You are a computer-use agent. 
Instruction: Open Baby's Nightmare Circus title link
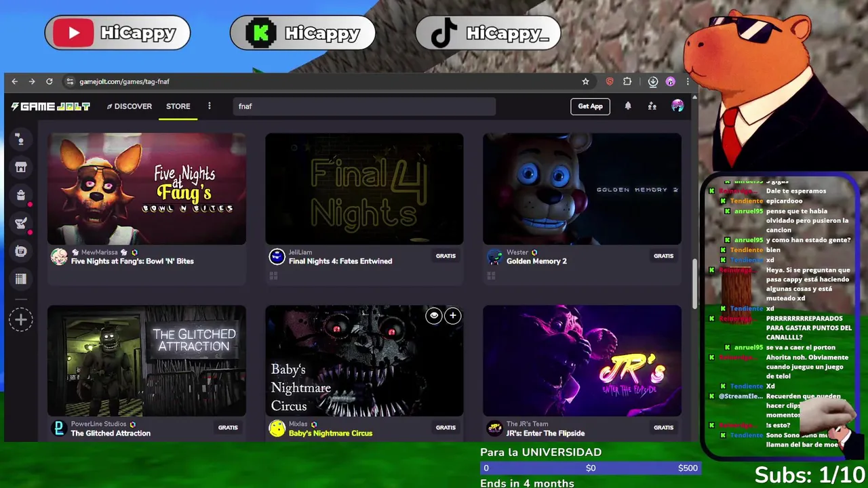click(330, 433)
